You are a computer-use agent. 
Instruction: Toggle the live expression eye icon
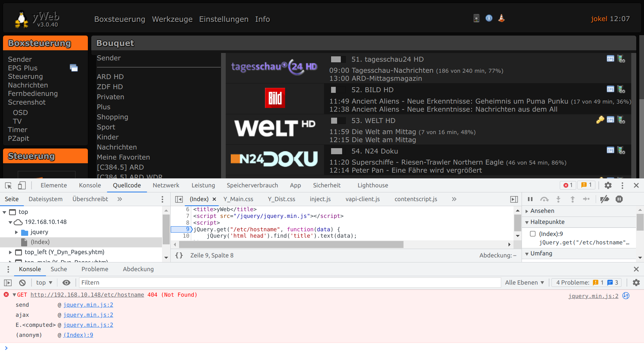click(x=66, y=283)
